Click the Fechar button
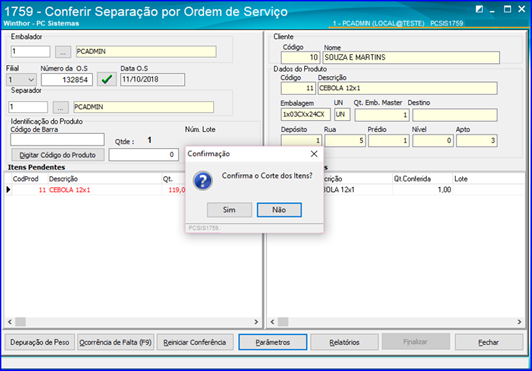Screen dimensions: 532x371 pyautogui.click(x=489, y=342)
